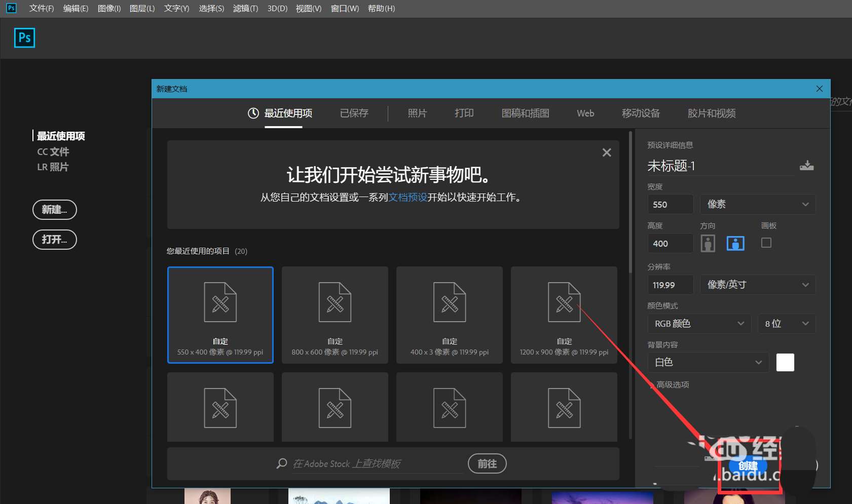Dismiss the welcome banner with X icon

(x=606, y=152)
